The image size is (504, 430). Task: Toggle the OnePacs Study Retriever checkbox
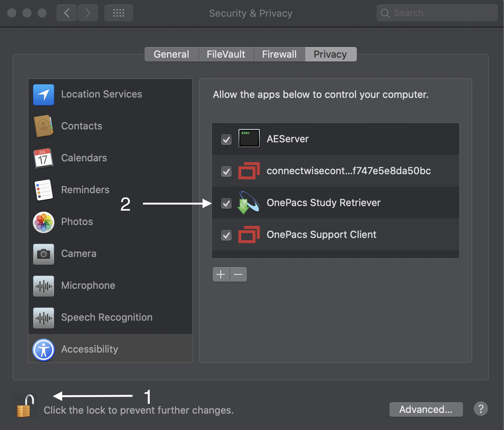pos(226,203)
